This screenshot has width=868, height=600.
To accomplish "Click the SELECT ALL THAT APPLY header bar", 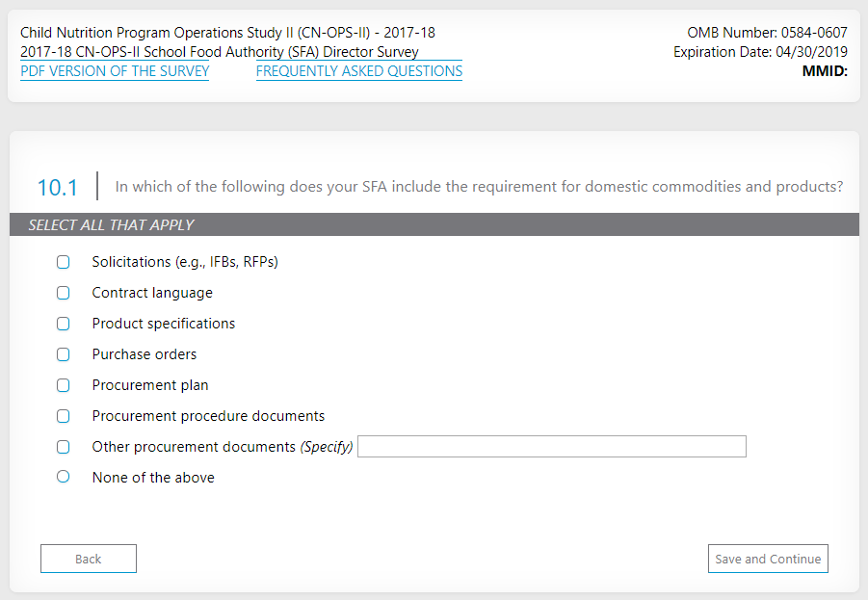I will click(434, 225).
